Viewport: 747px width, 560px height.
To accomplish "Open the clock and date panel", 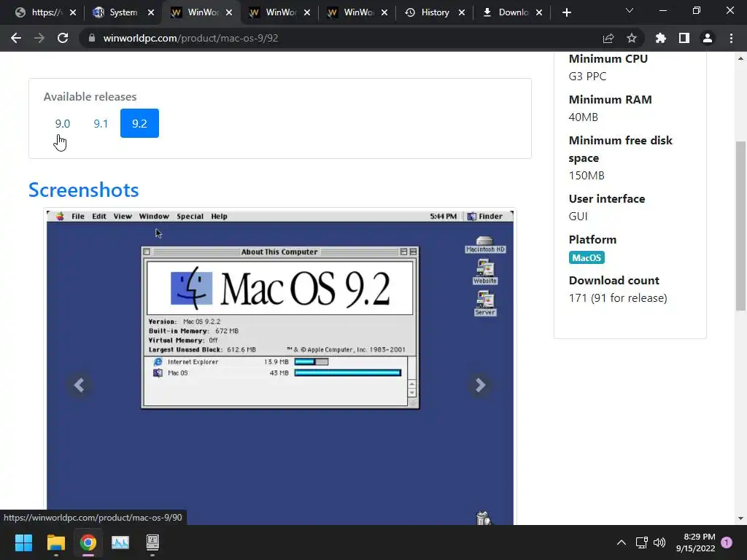I will [x=695, y=542].
